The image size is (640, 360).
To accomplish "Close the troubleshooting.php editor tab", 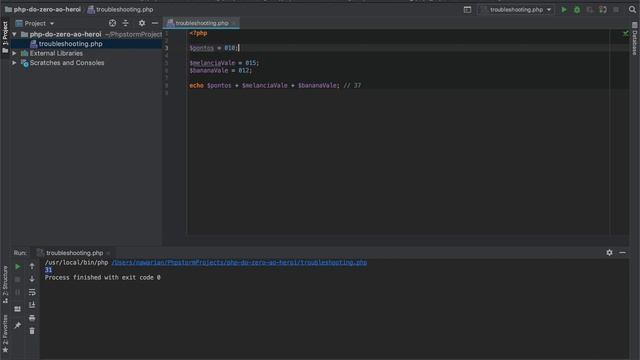I will tap(234, 23).
